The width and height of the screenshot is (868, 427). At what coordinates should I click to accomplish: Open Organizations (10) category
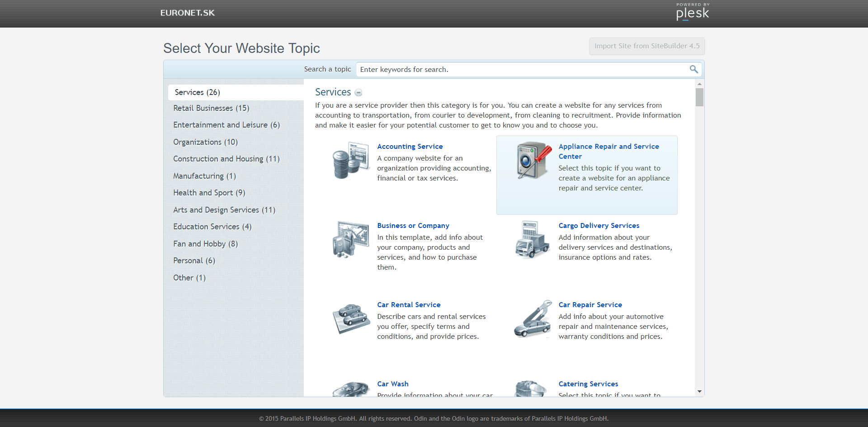[x=205, y=142]
